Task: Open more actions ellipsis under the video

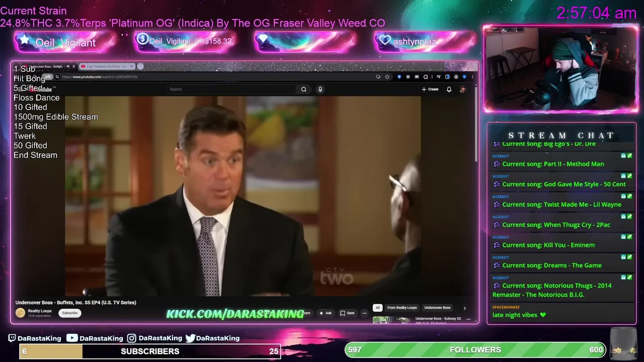Action: 364,313
